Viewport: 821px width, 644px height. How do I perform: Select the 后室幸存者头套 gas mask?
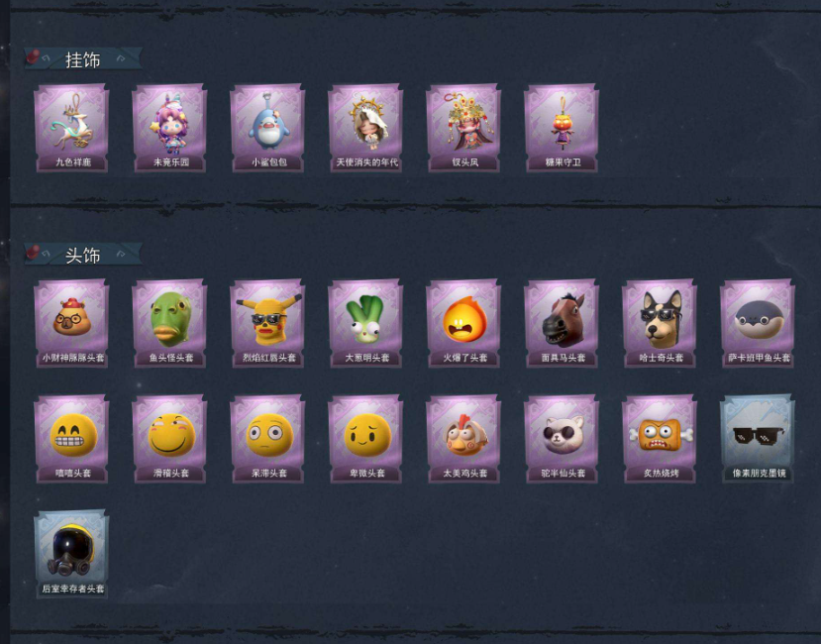[x=71, y=555]
